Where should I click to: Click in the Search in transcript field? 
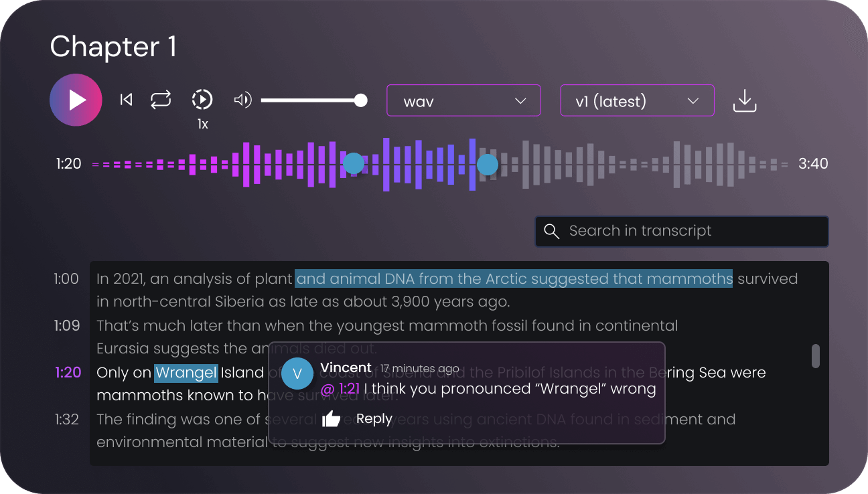click(682, 231)
